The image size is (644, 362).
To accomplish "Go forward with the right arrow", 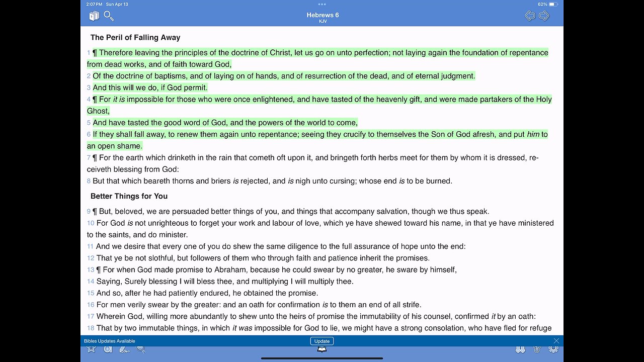I will [544, 16].
